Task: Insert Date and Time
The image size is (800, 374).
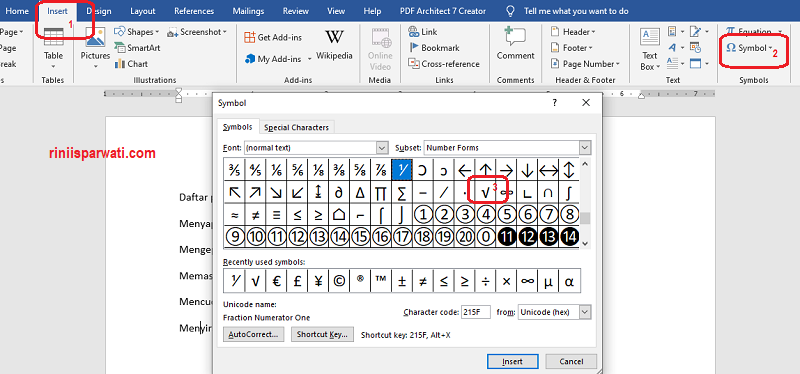Action: click(x=695, y=48)
